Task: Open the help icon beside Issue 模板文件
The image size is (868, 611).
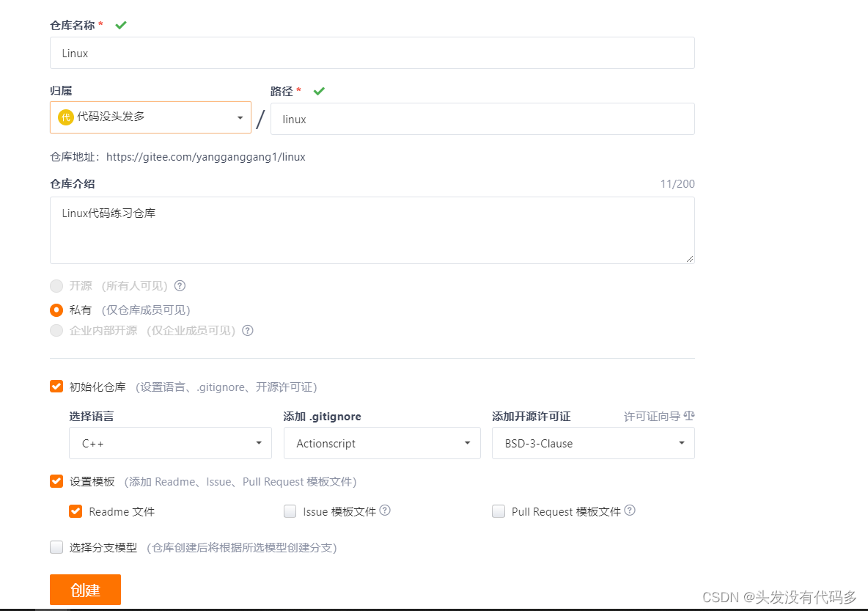Action: point(387,510)
